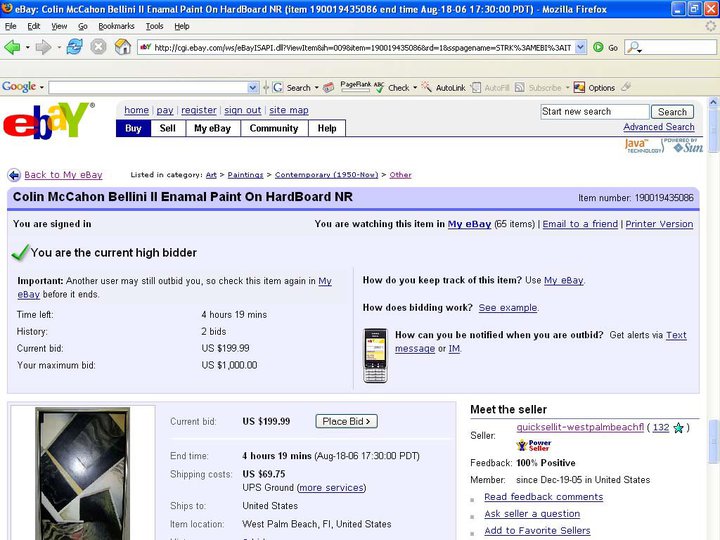This screenshot has height=540, width=720.
Task: Click Read feedback comments link
Action: [x=544, y=497]
